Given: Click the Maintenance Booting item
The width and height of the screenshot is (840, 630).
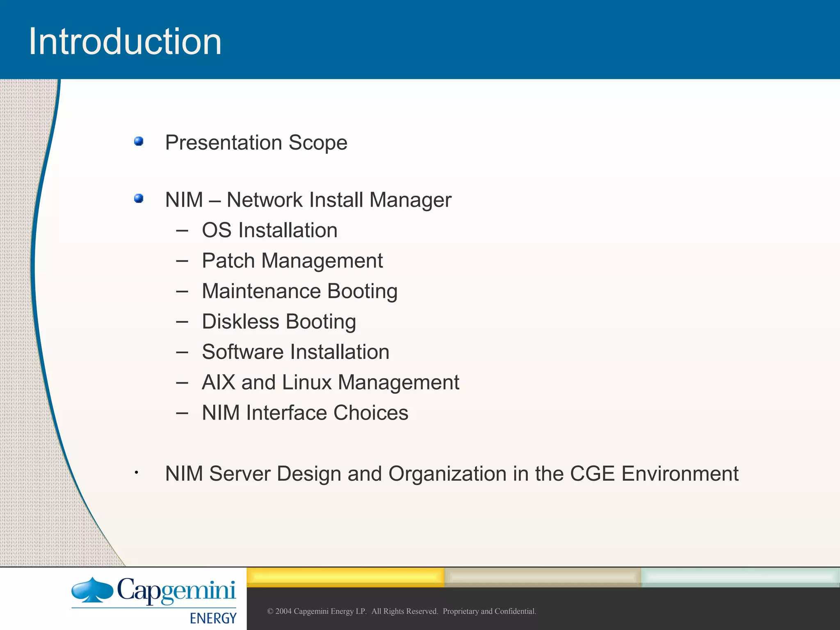Looking at the screenshot, I should click(x=299, y=291).
